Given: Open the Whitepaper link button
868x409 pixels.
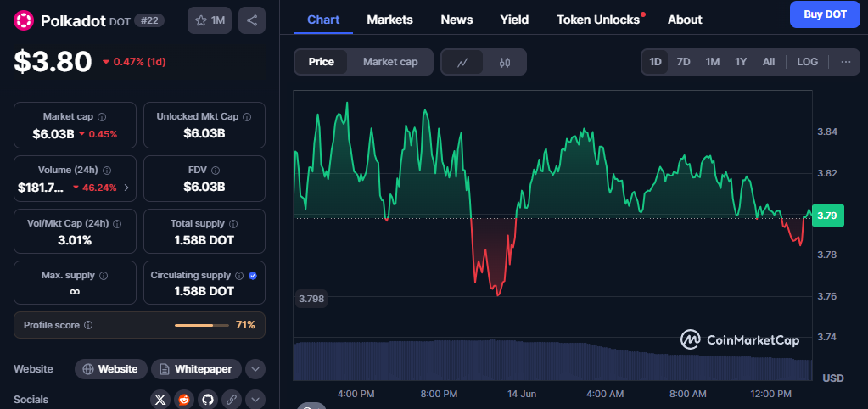Looking at the screenshot, I should point(197,368).
